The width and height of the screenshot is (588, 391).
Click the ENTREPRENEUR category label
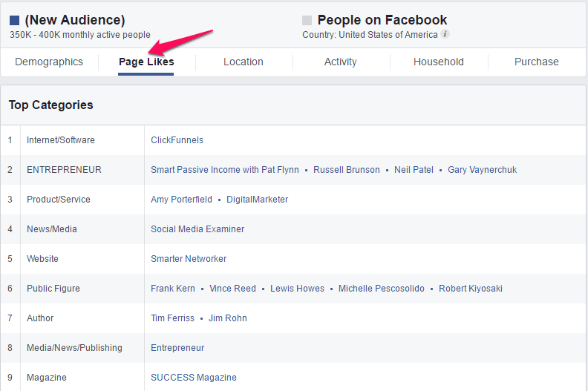pos(64,170)
